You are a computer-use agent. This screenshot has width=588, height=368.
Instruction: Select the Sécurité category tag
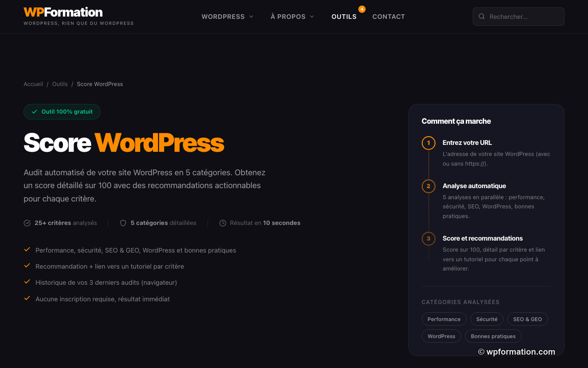point(487,319)
